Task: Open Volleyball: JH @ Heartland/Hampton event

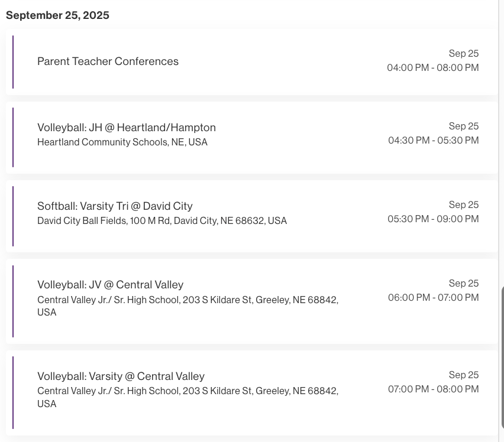Action: click(x=127, y=128)
